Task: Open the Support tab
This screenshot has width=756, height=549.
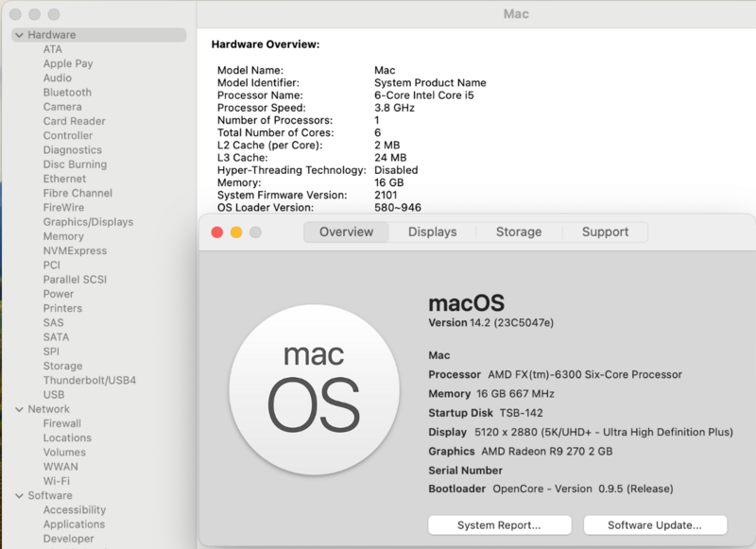Action: [605, 232]
